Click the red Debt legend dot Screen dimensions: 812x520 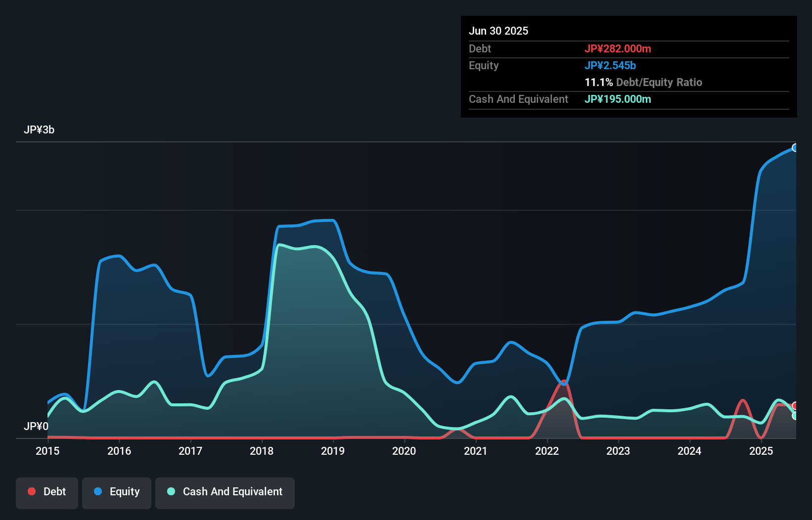(32, 491)
